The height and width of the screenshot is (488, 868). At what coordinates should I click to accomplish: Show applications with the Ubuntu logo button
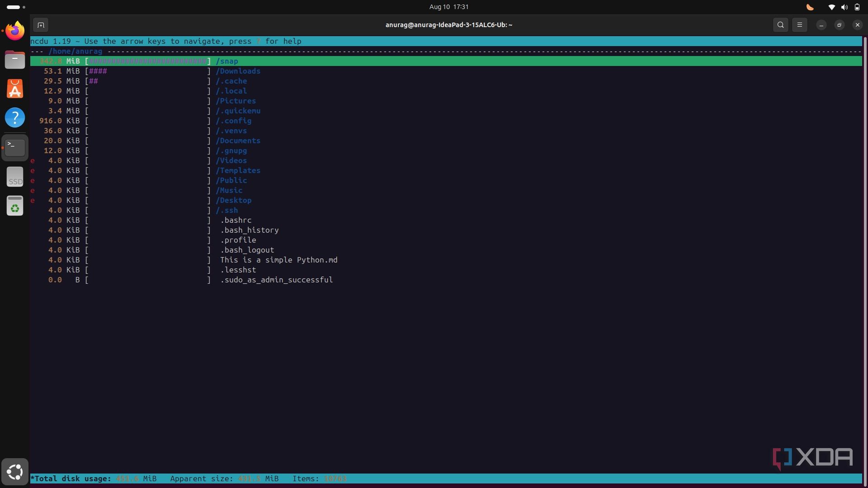15,472
